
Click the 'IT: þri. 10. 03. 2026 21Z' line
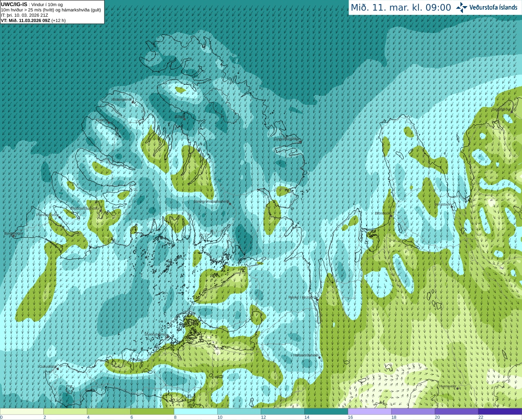tap(24, 15)
